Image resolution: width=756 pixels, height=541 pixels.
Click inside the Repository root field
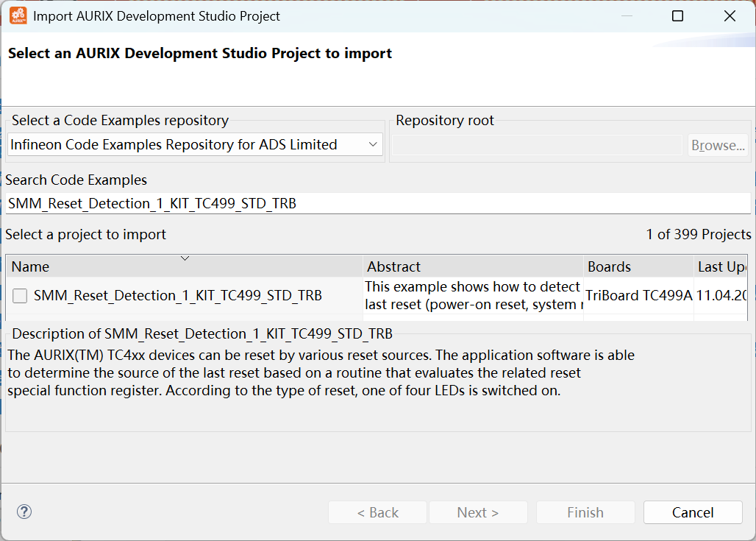pyautogui.click(x=536, y=145)
